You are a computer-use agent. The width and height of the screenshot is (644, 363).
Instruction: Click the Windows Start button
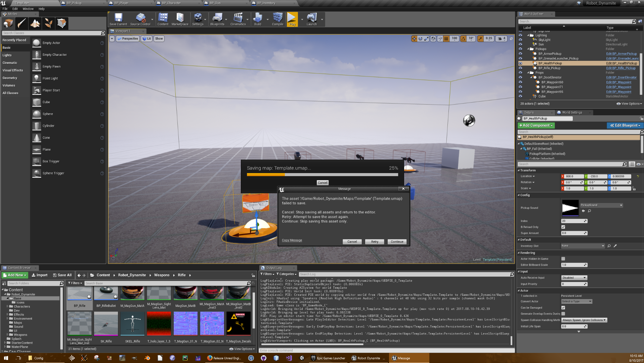6,358
